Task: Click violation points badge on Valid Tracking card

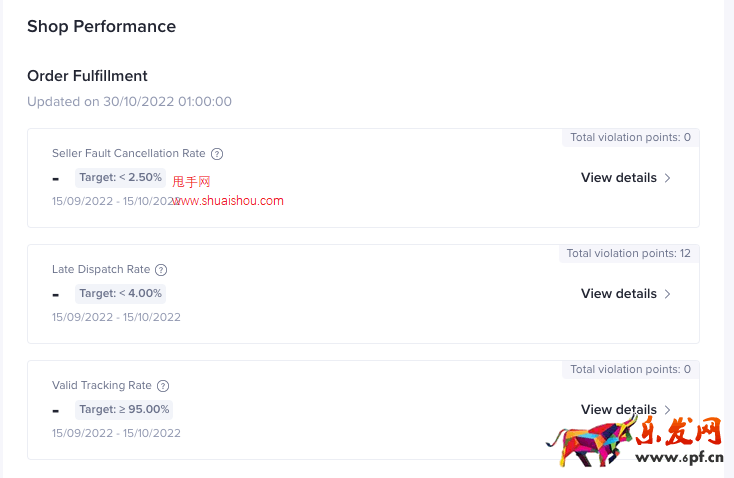Action: tap(630, 370)
